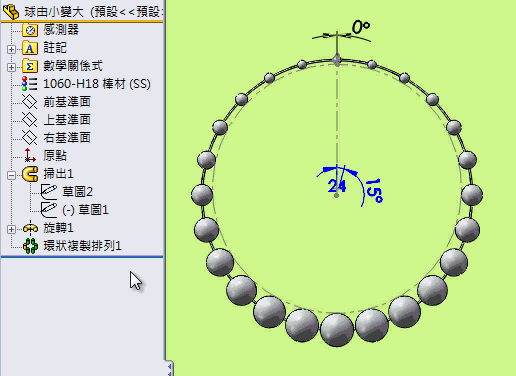This screenshot has width=516, height=376.
Task: Select the 旋轉1 feature label
Action: (x=58, y=228)
